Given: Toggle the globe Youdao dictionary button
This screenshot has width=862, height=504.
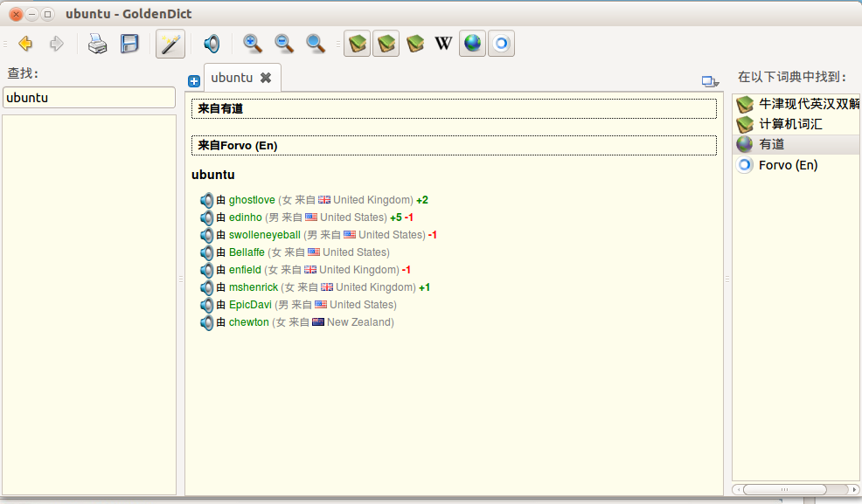Looking at the screenshot, I should pyautogui.click(x=472, y=44).
